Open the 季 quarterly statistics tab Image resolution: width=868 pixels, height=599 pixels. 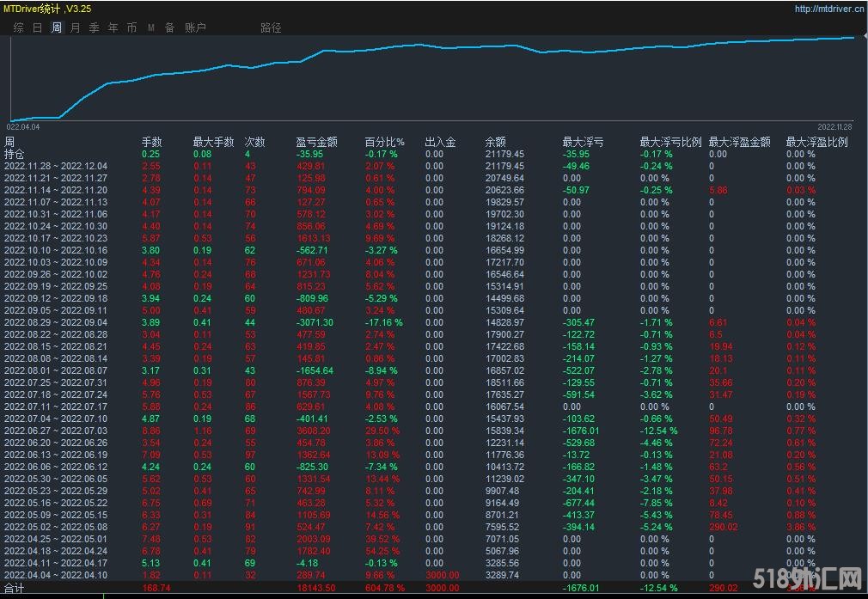click(x=94, y=28)
